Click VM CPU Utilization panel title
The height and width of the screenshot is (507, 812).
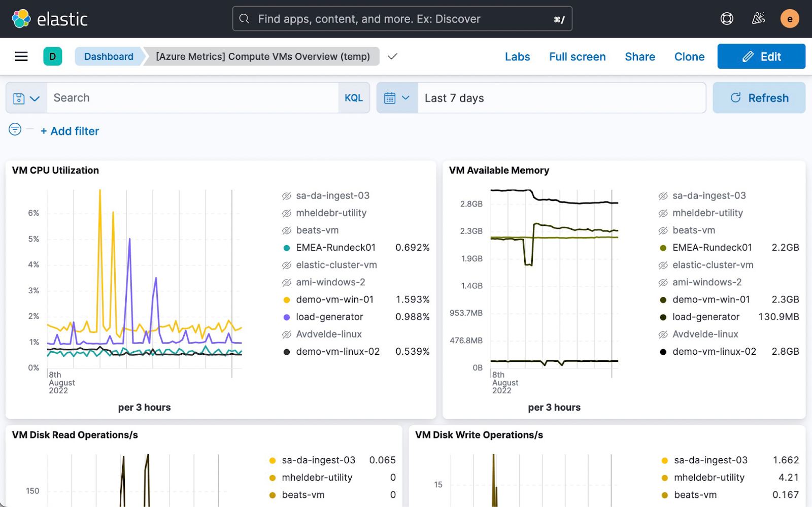click(x=55, y=171)
